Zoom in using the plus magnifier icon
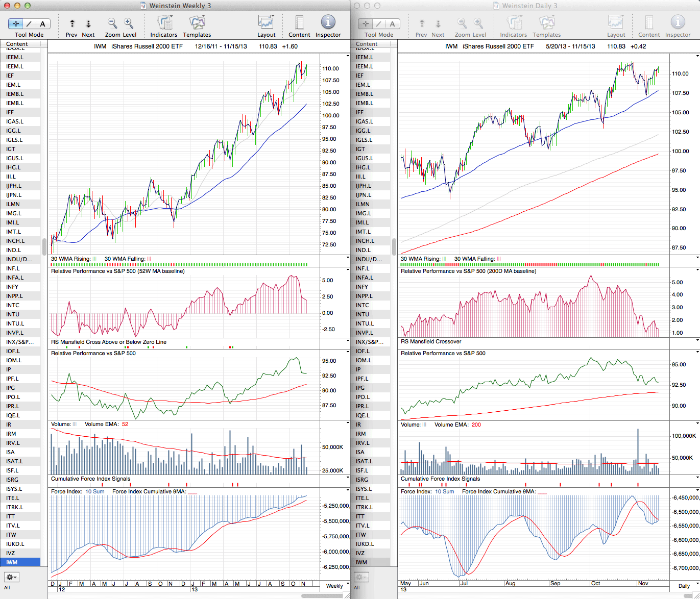Screen dimensions: 700x599 point(129,23)
